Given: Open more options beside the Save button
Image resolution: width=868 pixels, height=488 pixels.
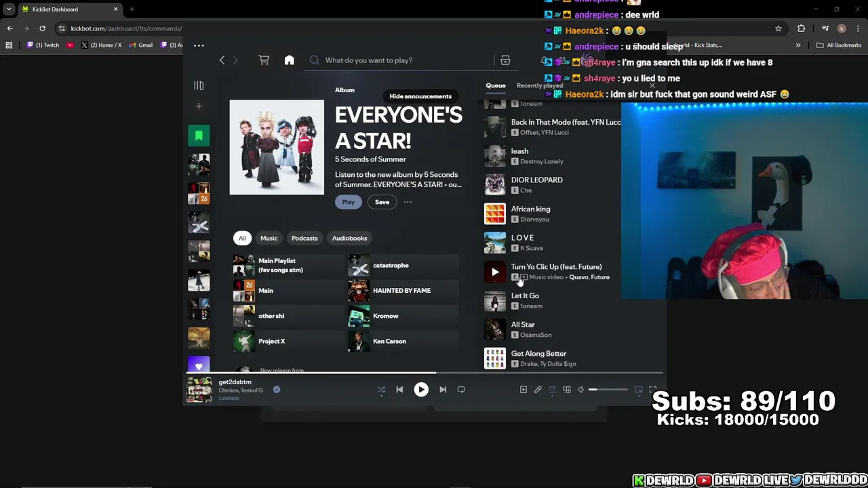Looking at the screenshot, I should click(x=408, y=202).
